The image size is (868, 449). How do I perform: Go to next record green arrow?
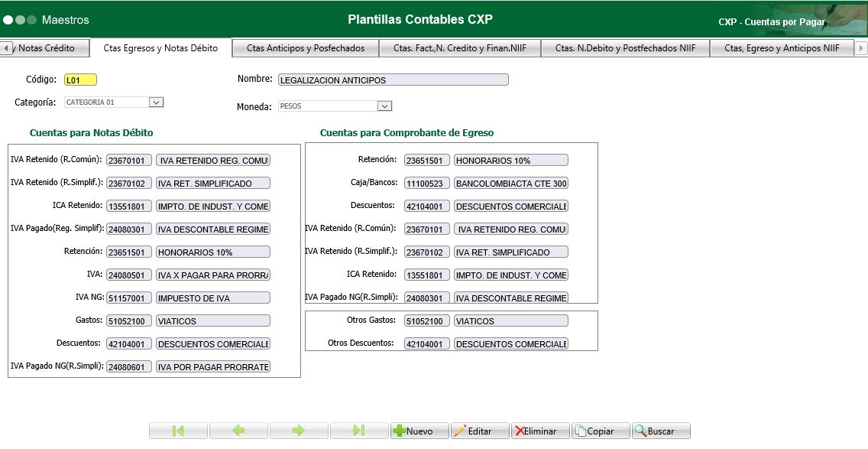(299, 431)
